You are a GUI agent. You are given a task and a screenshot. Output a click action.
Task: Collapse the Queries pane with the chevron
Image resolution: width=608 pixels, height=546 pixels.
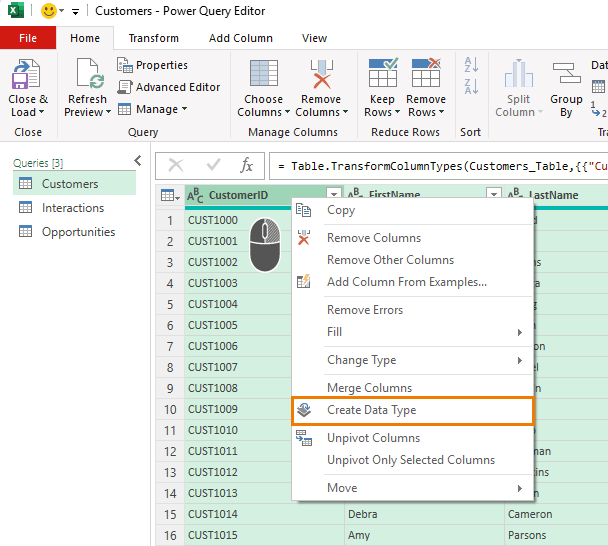tap(138, 161)
